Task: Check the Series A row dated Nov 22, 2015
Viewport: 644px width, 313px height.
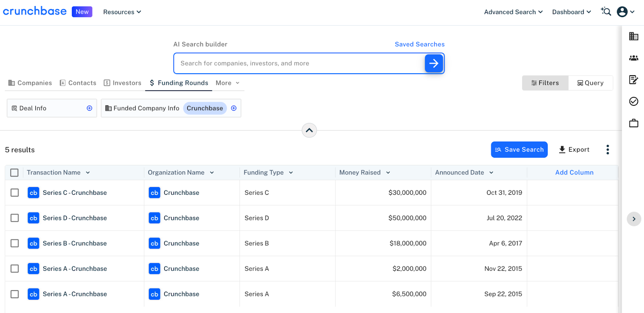Action: [14, 269]
